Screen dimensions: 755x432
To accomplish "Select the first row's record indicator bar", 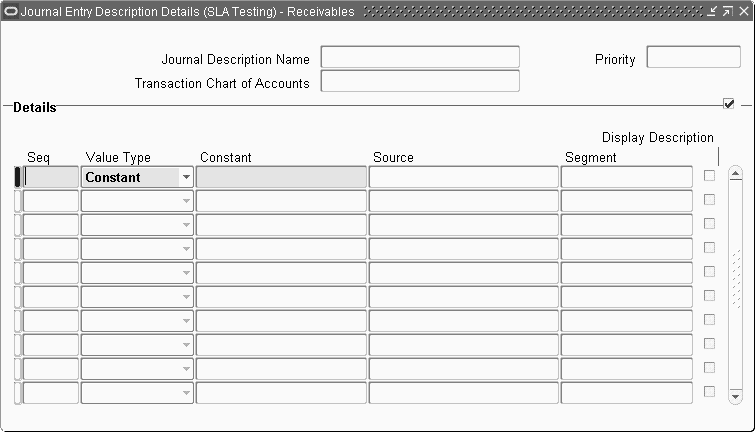I will pos(17,177).
